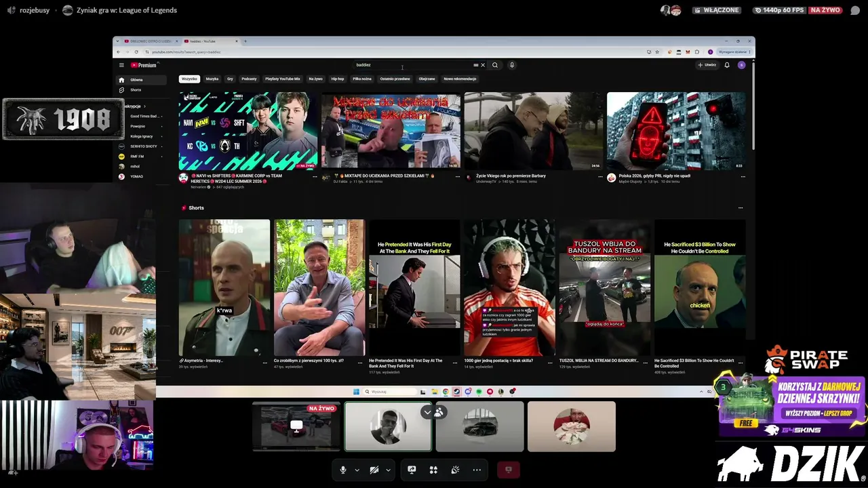Open the chat bubble icon in top bar
Viewport: 868px width, 488px height.
click(x=855, y=10)
